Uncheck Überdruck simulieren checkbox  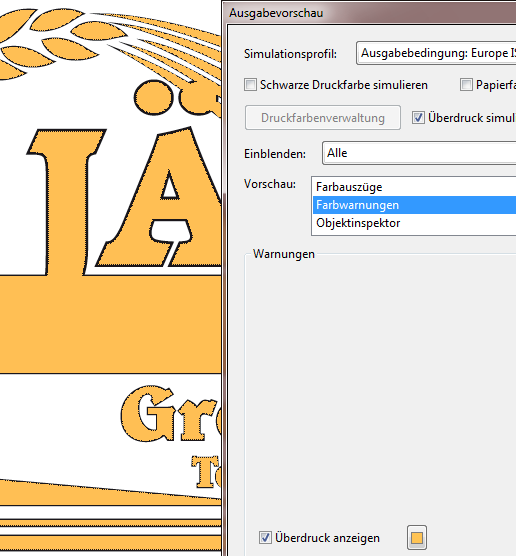pyautogui.click(x=418, y=118)
